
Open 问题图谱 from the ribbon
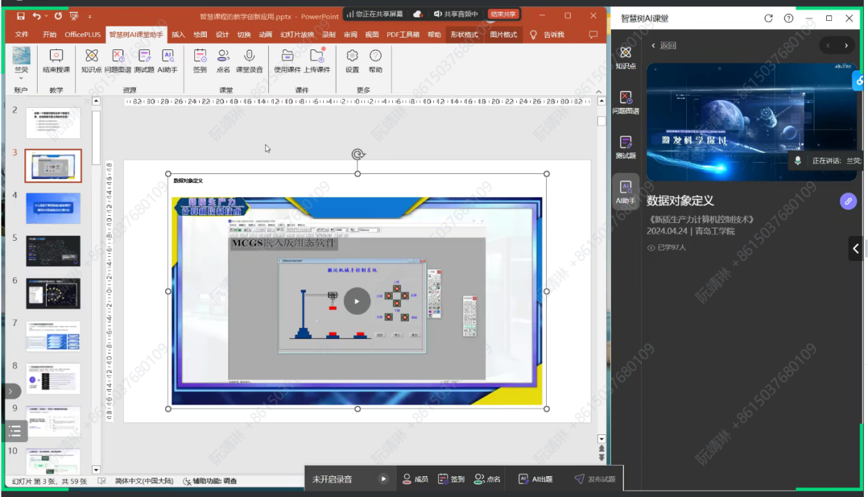118,56
